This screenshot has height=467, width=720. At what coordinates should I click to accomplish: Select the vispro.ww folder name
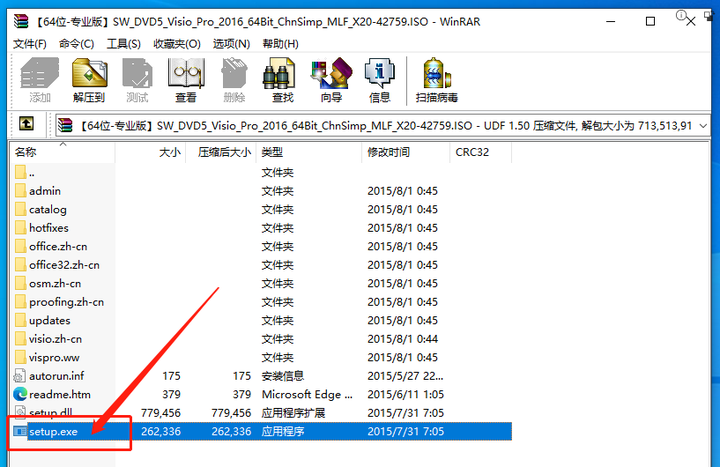(54, 357)
